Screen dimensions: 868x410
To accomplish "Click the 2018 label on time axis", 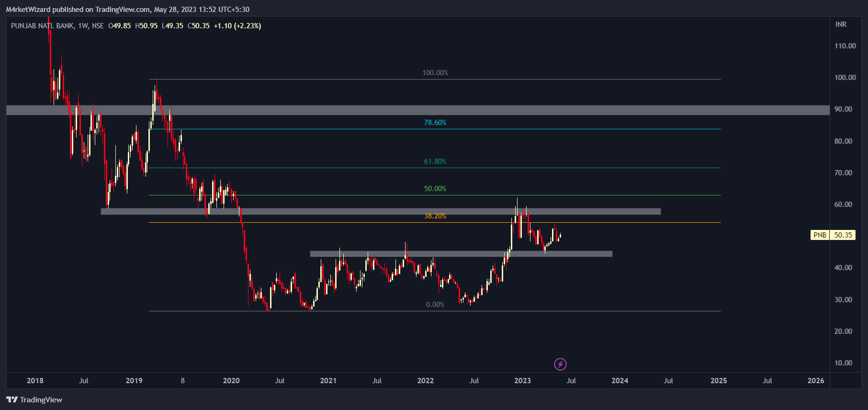I will [35, 381].
